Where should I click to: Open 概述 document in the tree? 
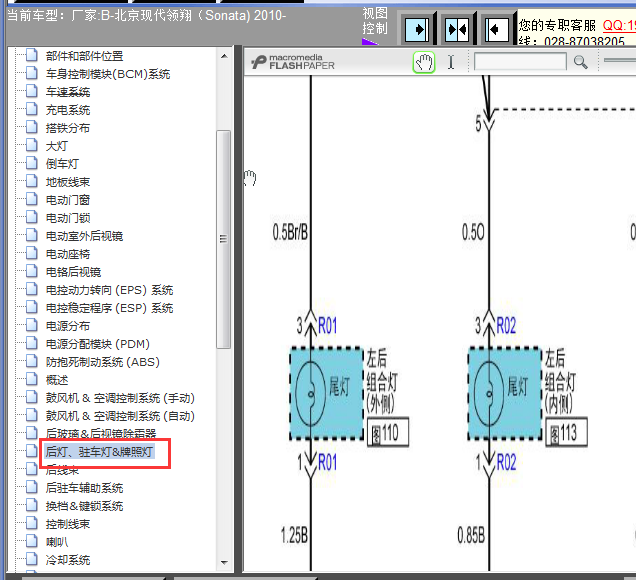click(x=57, y=380)
